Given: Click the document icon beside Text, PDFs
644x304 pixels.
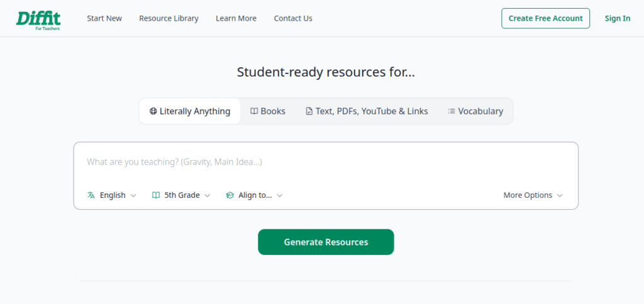Looking at the screenshot, I should point(309,111).
